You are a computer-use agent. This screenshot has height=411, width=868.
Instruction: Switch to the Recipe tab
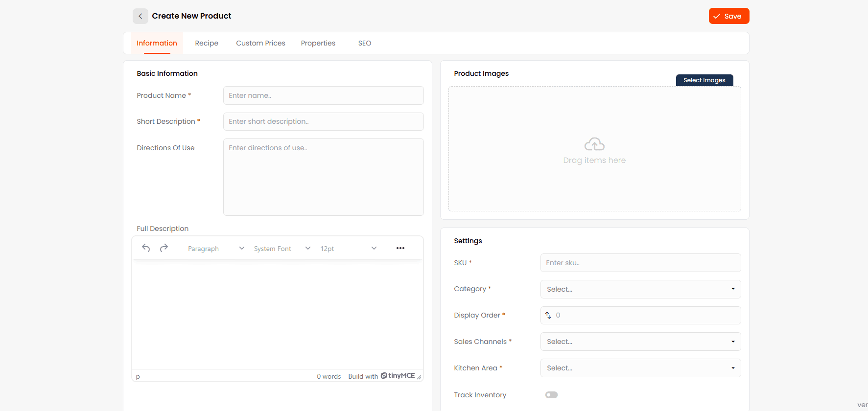(207, 43)
